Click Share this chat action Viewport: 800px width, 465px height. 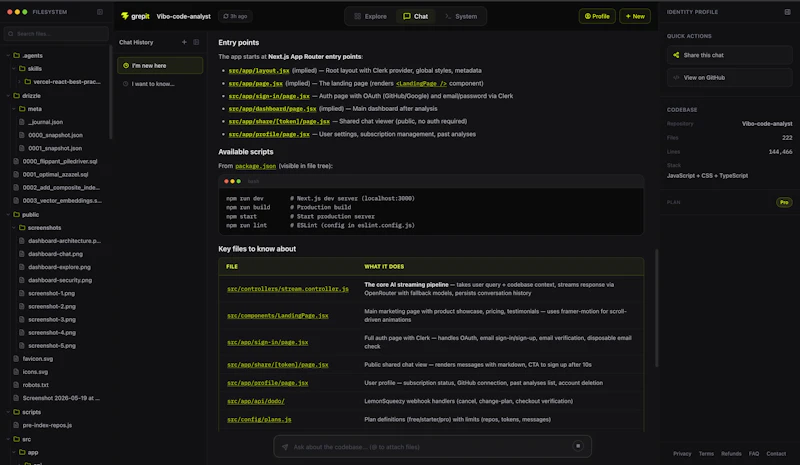coord(729,55)
